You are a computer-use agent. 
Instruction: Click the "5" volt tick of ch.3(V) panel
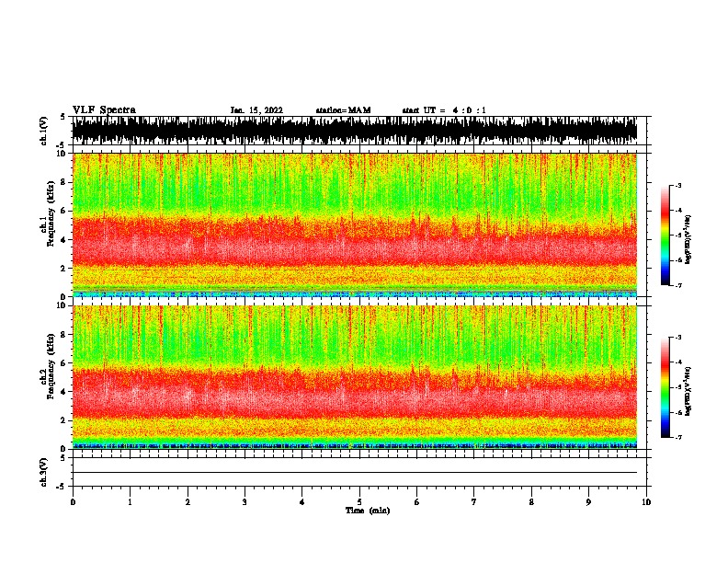click(63, 458)
